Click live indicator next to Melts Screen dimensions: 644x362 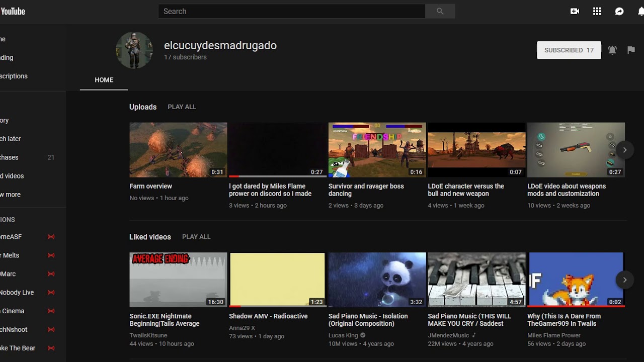point(51,255)
